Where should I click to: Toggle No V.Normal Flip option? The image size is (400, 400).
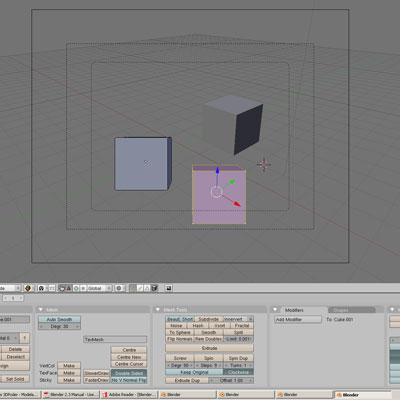129,380
